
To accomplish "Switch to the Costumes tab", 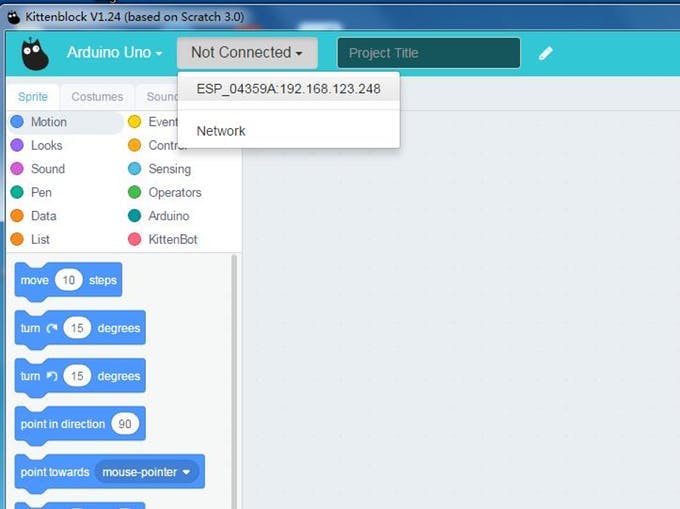I will [97, 97].
